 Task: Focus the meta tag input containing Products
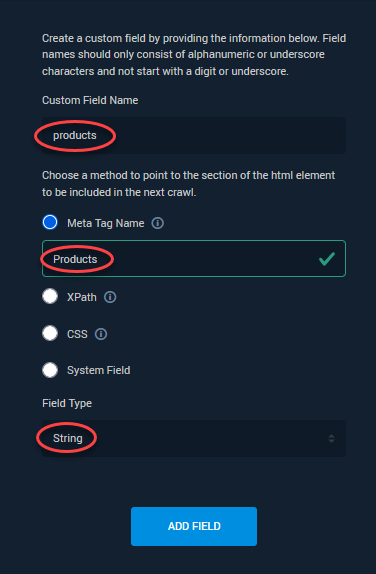tap(194, 258)
